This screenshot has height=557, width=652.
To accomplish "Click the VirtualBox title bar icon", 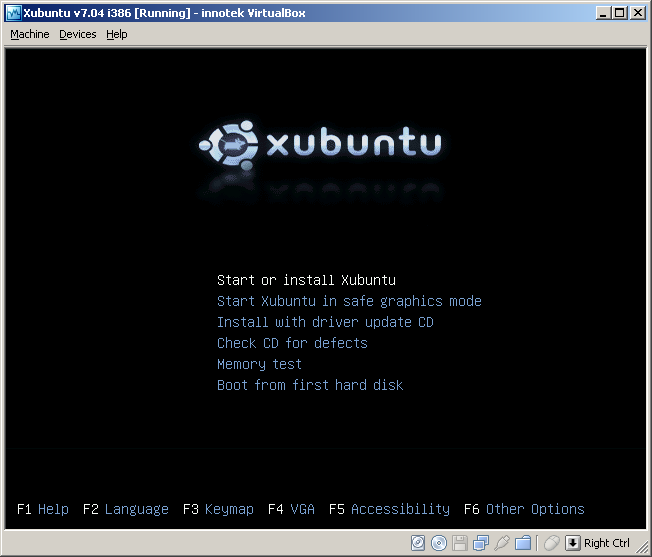I will tap(14, 13).
